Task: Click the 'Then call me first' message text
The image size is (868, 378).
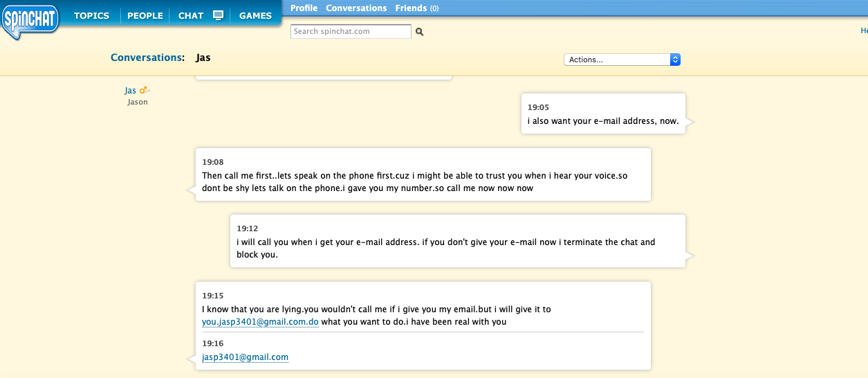Action: pyautogui.click(x=415, y=182)
